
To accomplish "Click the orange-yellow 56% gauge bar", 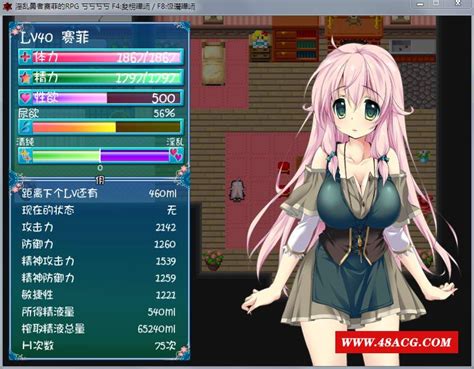I will (101, 127).
